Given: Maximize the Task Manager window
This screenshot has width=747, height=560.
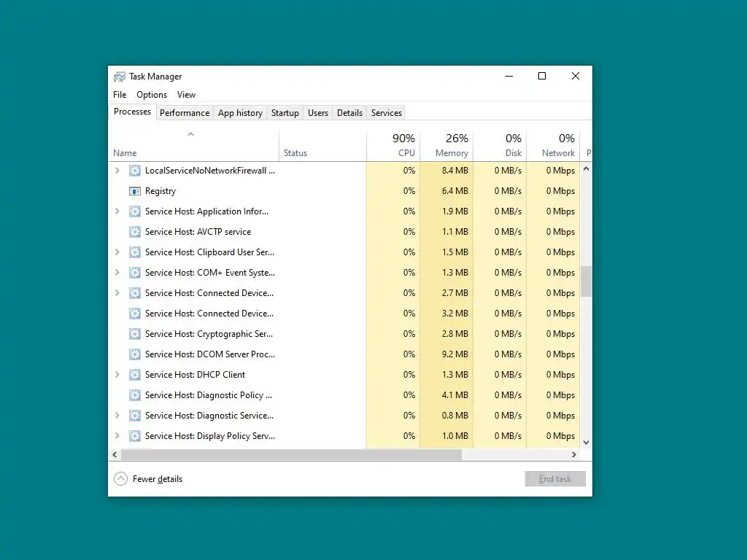Looking at the screenshot, I should tap(542, 76).
